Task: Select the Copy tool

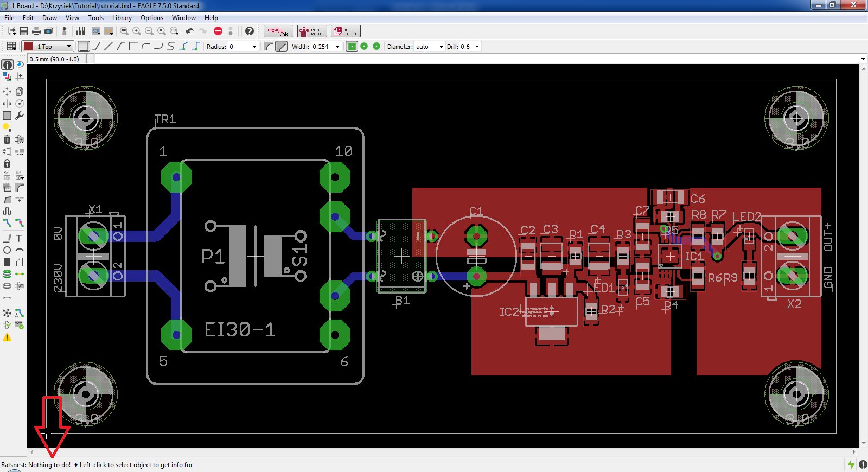Action: (20, 92)
